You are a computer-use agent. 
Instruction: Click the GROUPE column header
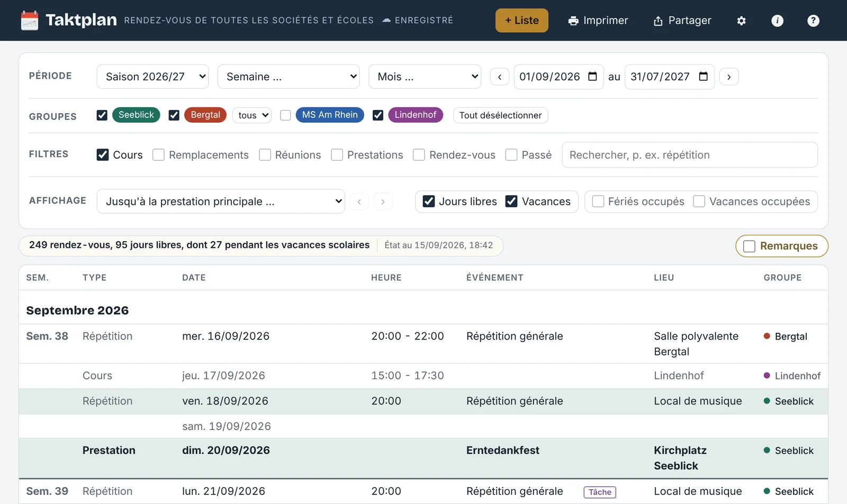[x=782, y=278]
